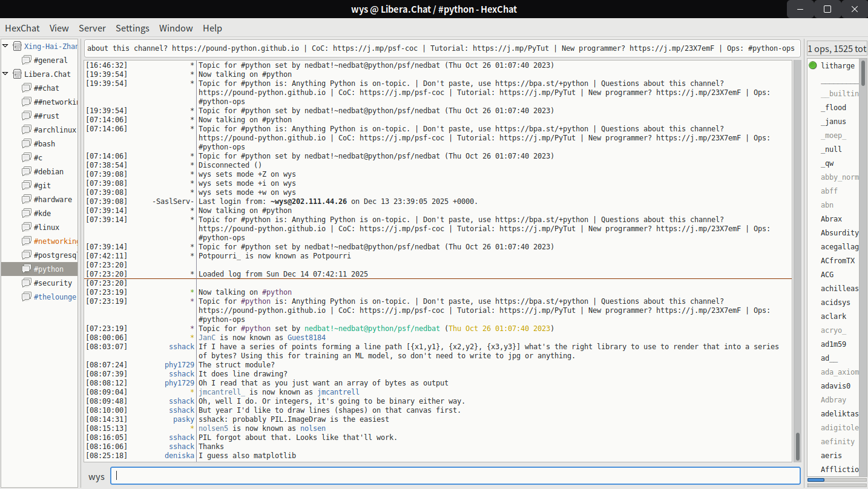Click the wys nickname button
This screenshot has width=868, height=489.
(x=96, y=477)
